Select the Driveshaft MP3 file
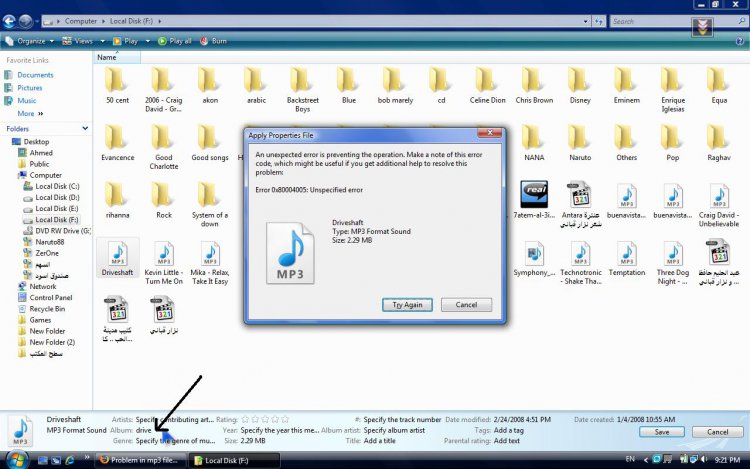This screenshot has width=750, height=469. (x=117, y=259)
